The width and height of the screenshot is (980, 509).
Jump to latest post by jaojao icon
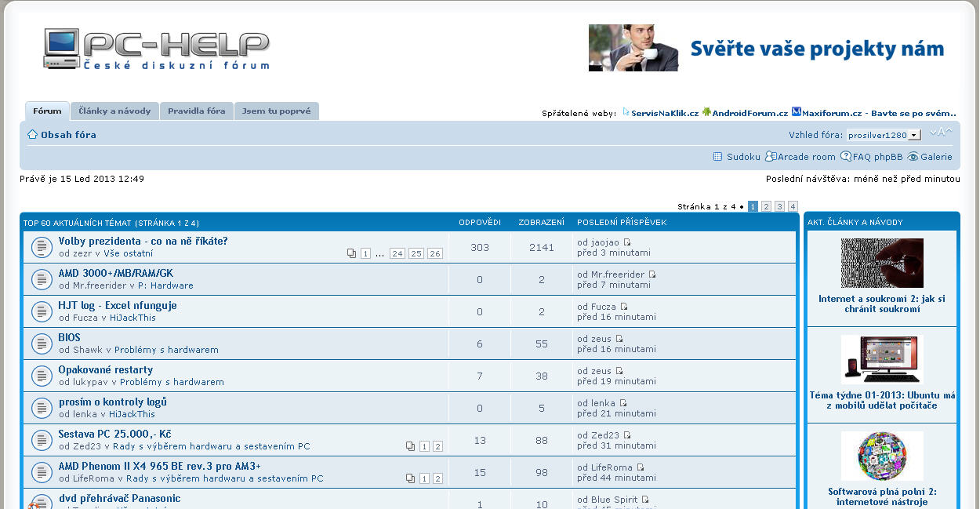click(x=627, y=243)
